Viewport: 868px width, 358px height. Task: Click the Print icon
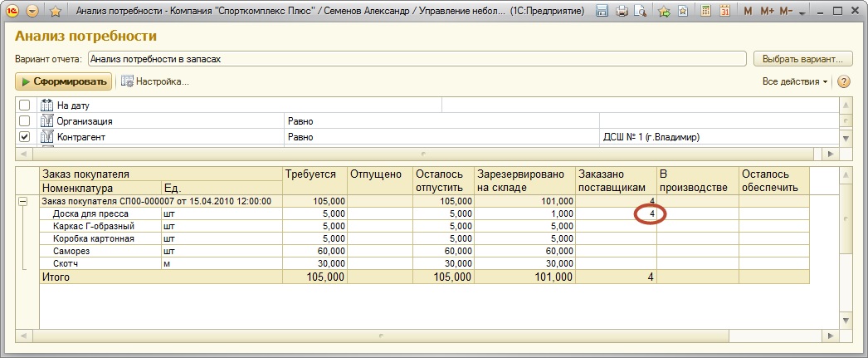[622, 12]
